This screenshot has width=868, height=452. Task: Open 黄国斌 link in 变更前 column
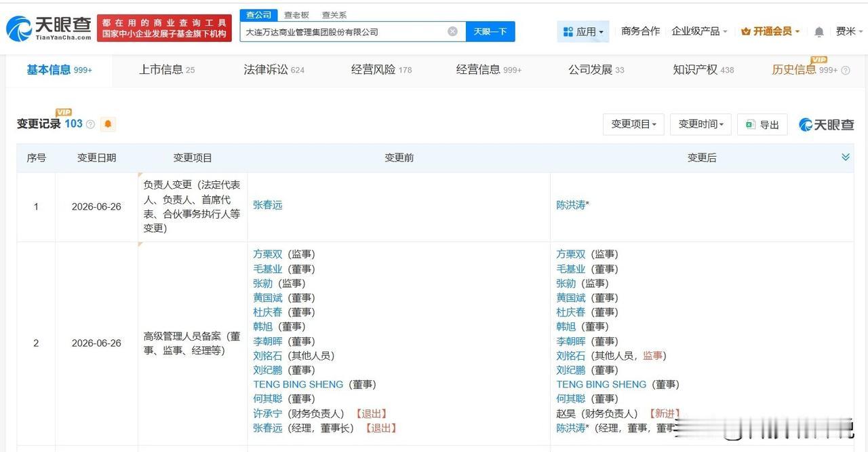click(x=267, y=298)
